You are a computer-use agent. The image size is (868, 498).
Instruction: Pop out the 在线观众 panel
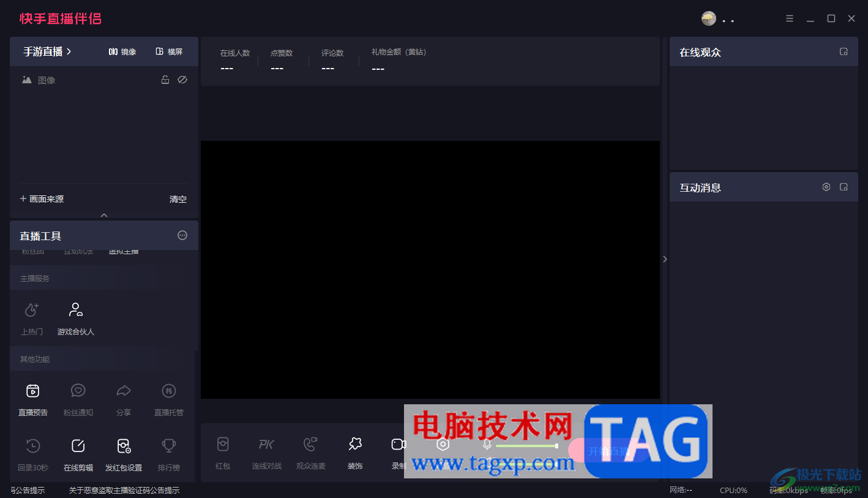[844, 52]
